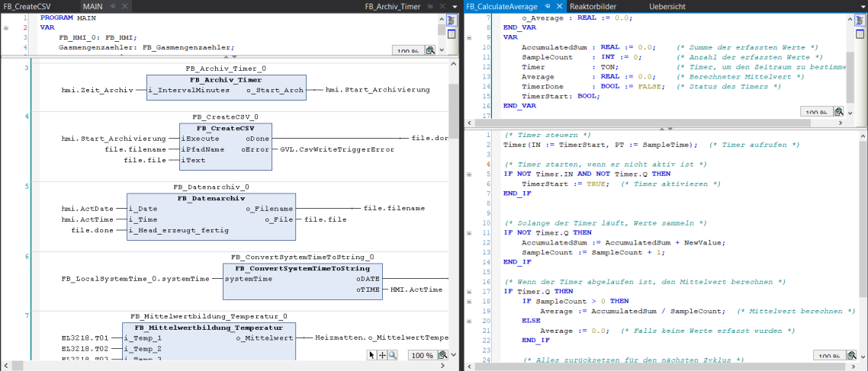Click output hmi.Start_Archivierung in network 3
Screen dimensions: 868x371
pyautogui.click(x=378, y=90)
